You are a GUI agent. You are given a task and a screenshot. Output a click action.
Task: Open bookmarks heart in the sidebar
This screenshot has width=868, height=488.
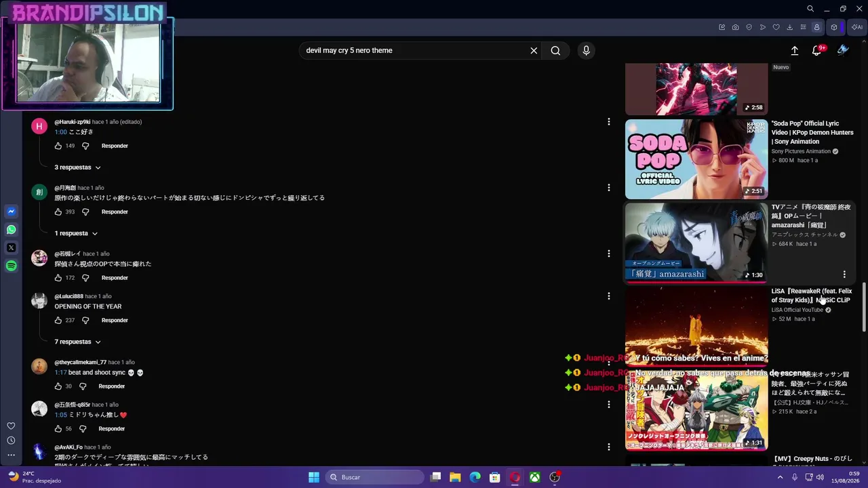coord(11,426)
